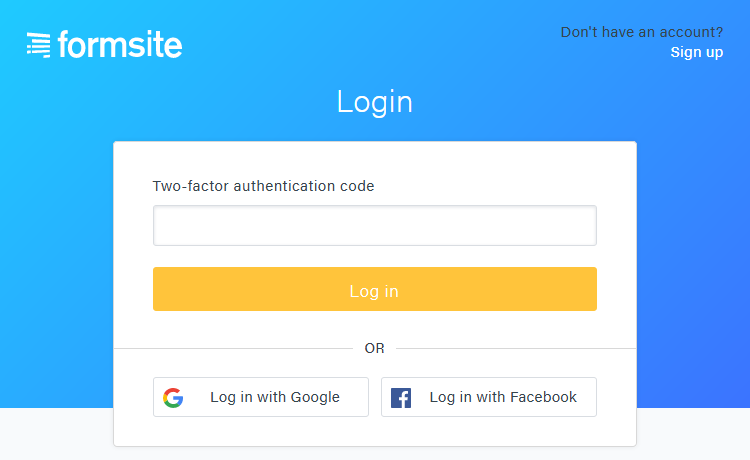This screenshot has height=460, width=750.
Task: Click the Google G icon
Action: pyautogui.click(x=173, y=398)
